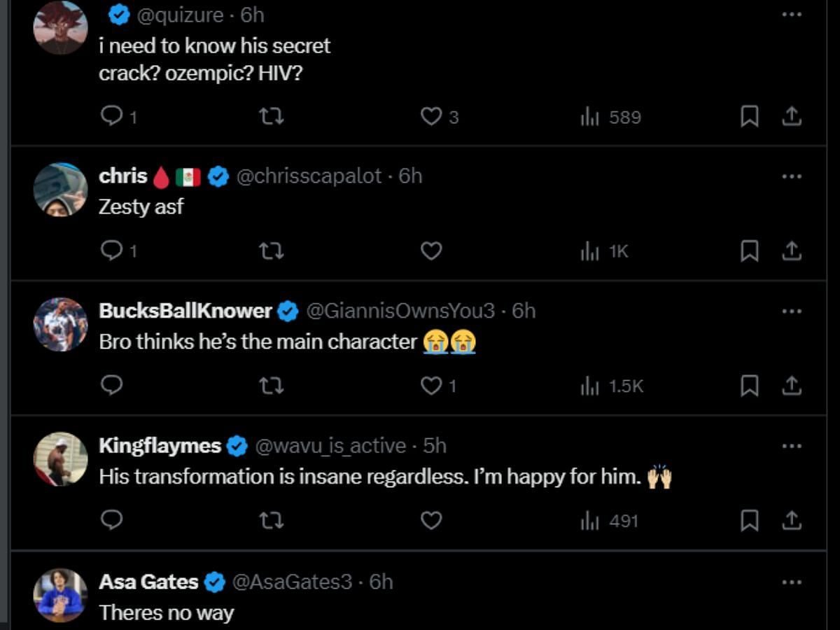This screenshot has width=840, height=630.
Task: Retweet the Kingflaymes transformation tweet
Action: (272, 520)
